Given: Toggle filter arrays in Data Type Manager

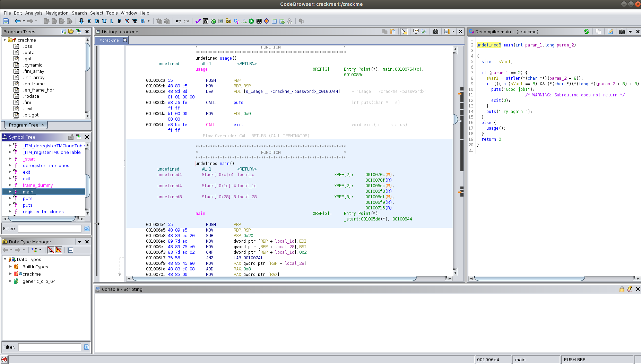Looking at the screenshot, I should [x=51, y=250].
